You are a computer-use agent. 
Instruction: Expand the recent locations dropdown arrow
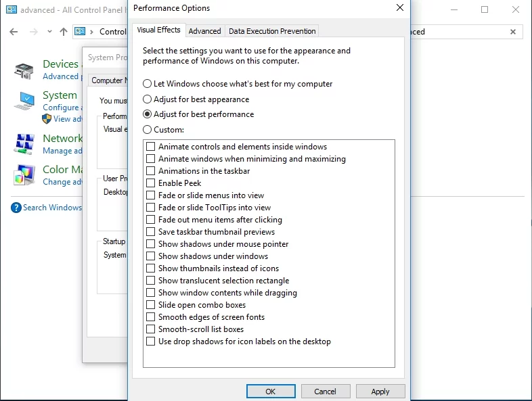(49, 32)
